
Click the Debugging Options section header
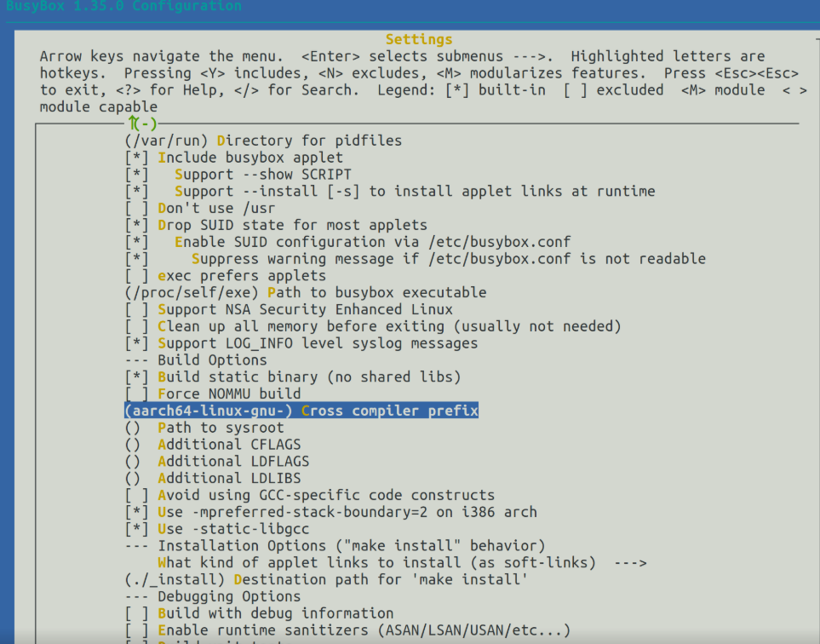(x=213, y=596)
